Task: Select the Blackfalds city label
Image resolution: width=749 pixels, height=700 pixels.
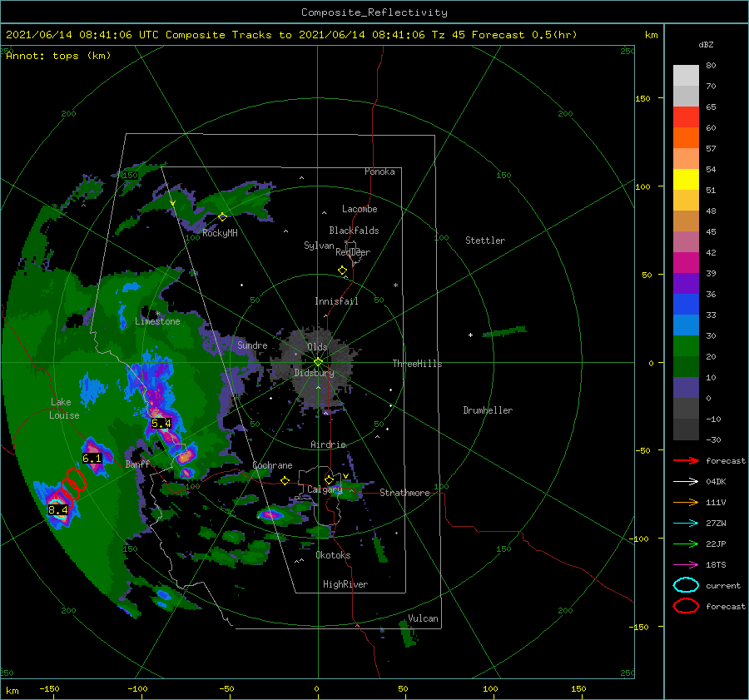Action: (x=354, y=231)
